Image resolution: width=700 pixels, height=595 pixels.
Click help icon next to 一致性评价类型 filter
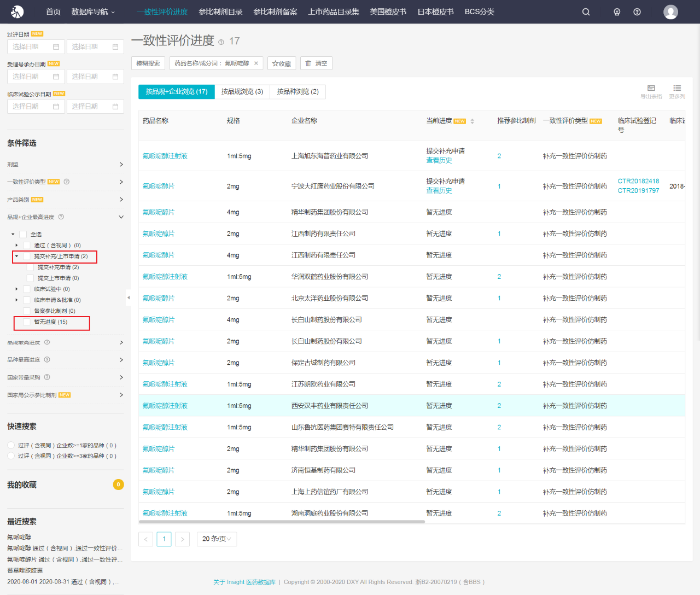(x=66, y=182)
